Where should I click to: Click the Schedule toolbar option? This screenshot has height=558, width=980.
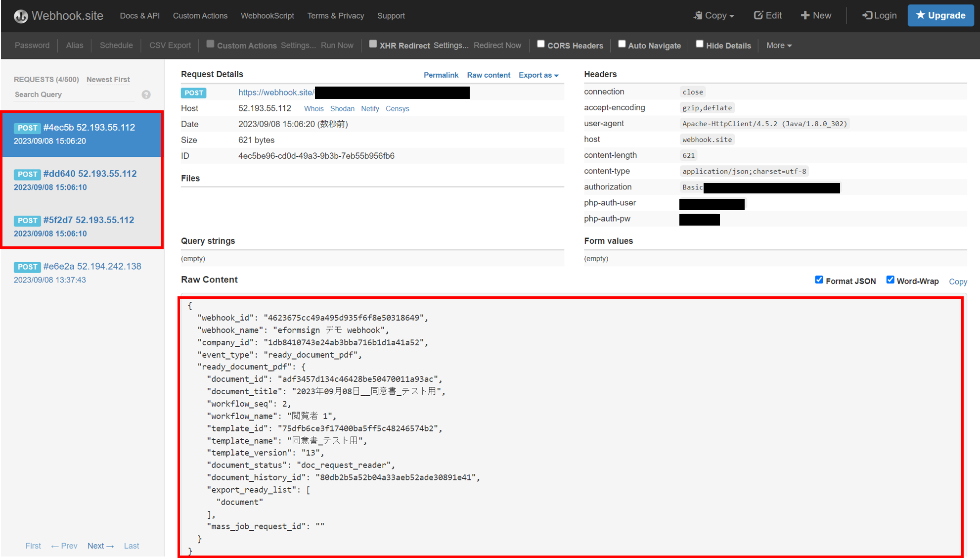tap(116, 46)
